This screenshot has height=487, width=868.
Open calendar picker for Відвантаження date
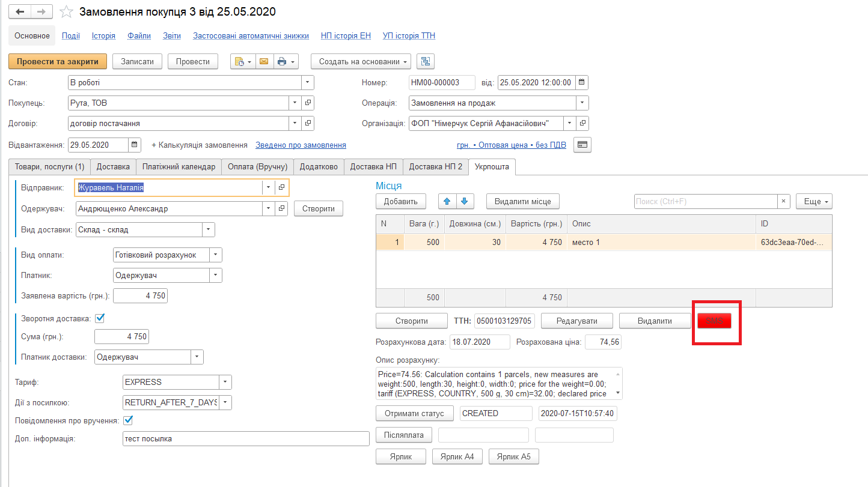(135, 145)
